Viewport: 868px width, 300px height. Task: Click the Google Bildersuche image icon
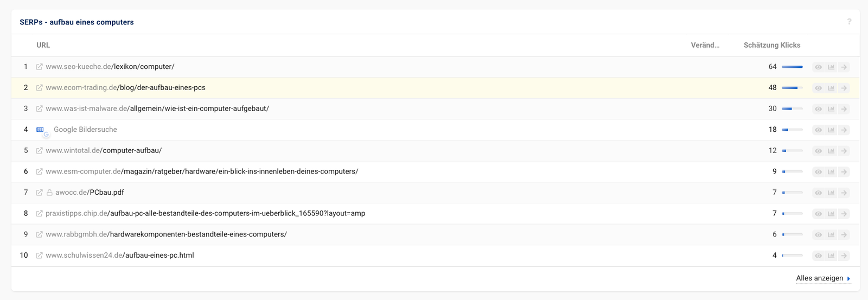click(40, 130)
